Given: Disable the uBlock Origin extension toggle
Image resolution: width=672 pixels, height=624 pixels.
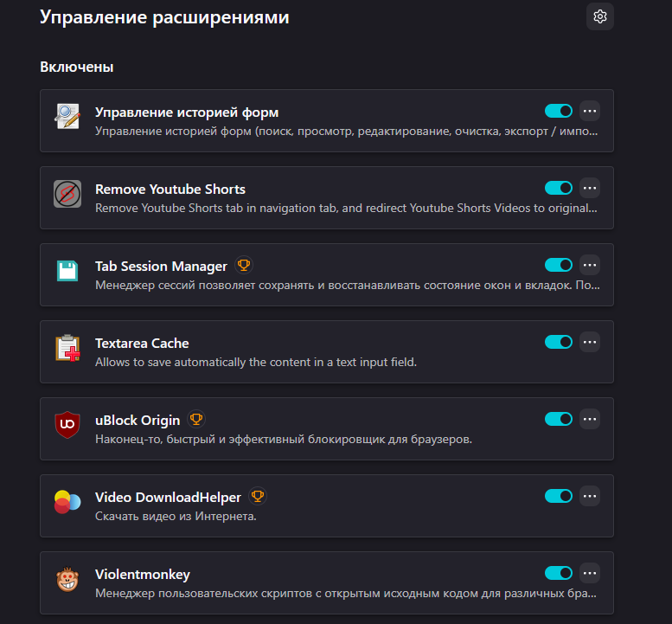Looking at the screenshot, I should (x=559, y=419).
